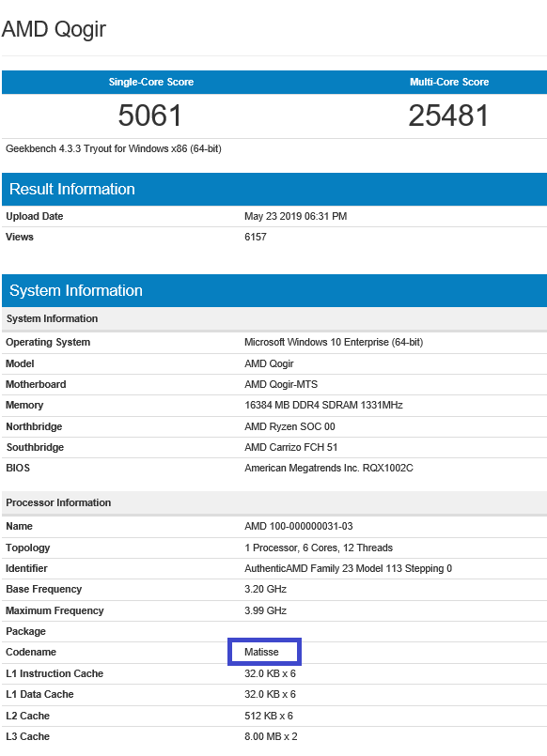Select 1 Processor, 6 Cores, 12 Threads
Screen dimensions: 547x756
pos(319,548)
